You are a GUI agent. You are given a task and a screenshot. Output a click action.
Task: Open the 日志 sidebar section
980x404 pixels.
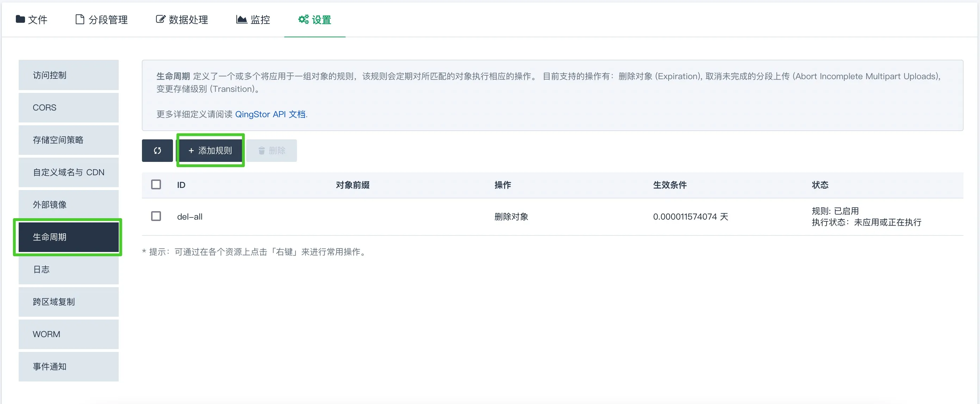[x=68, y=270]
